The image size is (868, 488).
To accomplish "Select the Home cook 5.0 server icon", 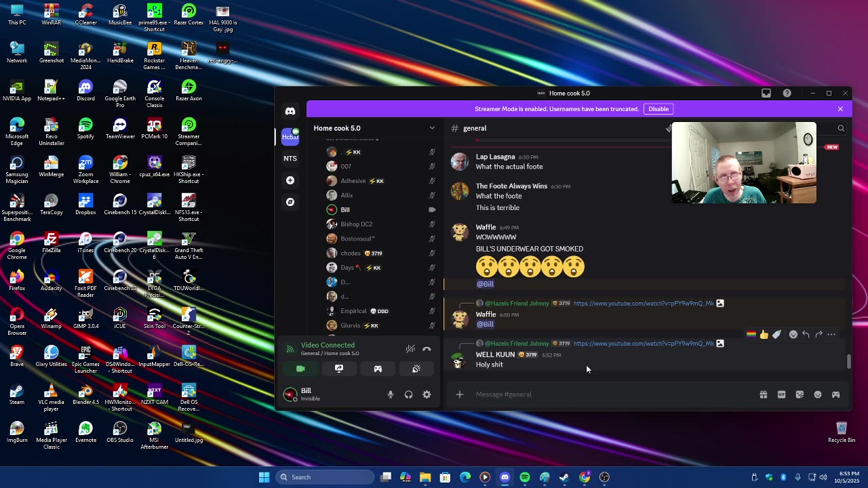I will pyautogui.click(x=290, y=136).
